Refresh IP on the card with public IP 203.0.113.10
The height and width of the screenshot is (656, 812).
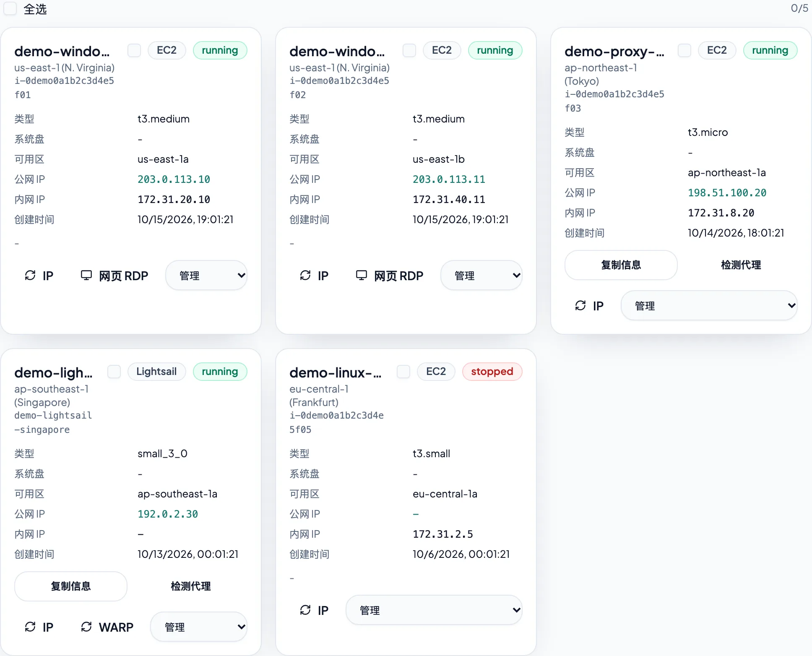pos(39,276)
